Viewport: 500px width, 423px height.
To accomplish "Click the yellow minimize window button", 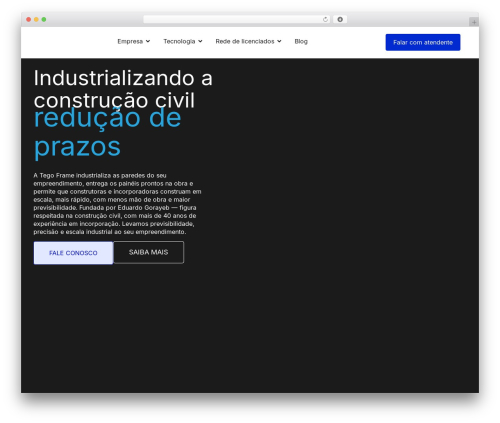I will coord(36,20).
